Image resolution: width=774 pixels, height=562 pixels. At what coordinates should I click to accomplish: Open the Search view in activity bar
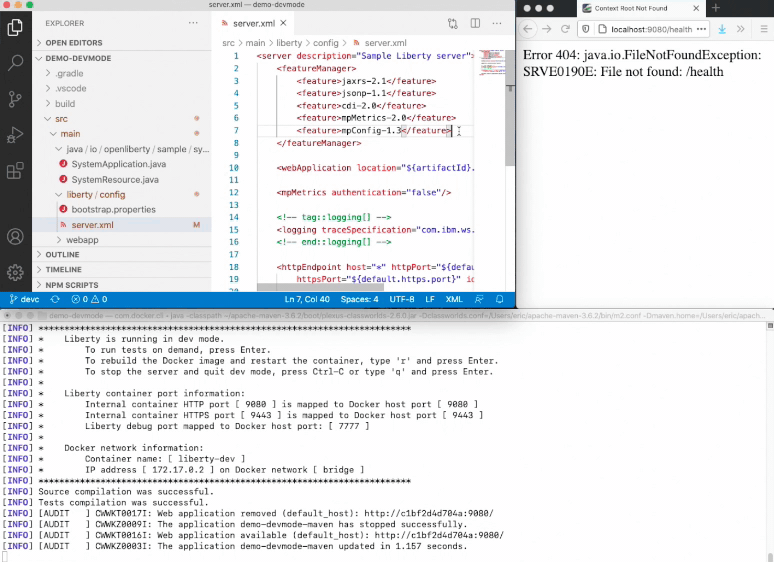(x=15, y=62)
